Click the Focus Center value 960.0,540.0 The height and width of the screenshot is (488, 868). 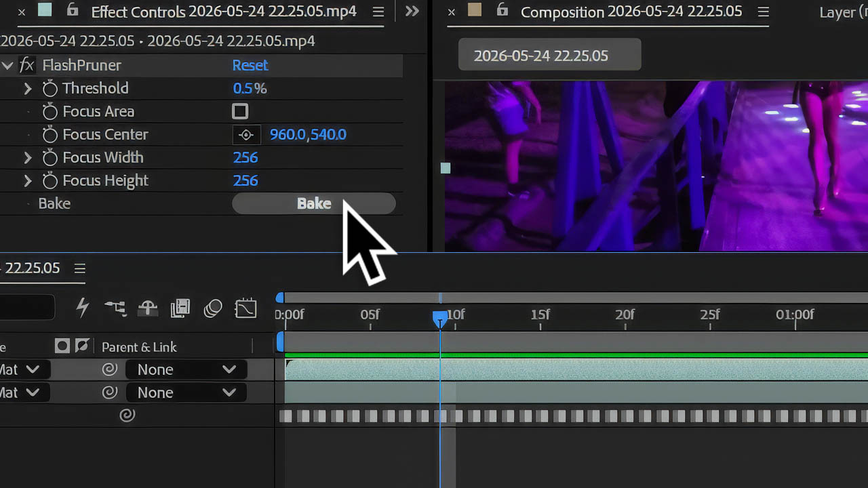[x=308, y=134]
